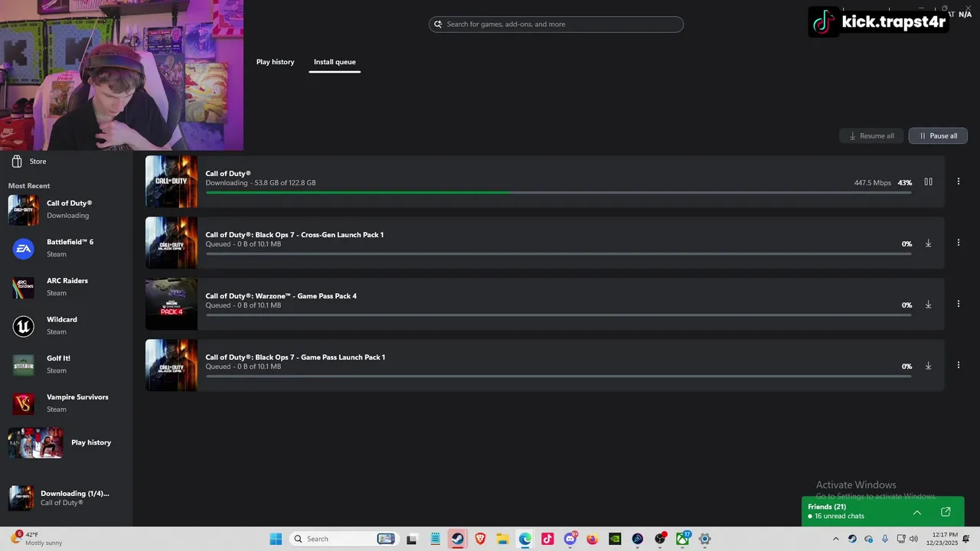Open the Windows Start menu
The image size is (980, 551).
(276, 539)
